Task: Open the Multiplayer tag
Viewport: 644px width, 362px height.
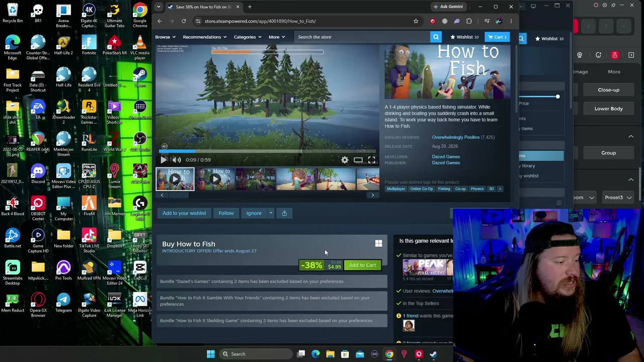Action: pyautogui.click(x=396, y=189)
